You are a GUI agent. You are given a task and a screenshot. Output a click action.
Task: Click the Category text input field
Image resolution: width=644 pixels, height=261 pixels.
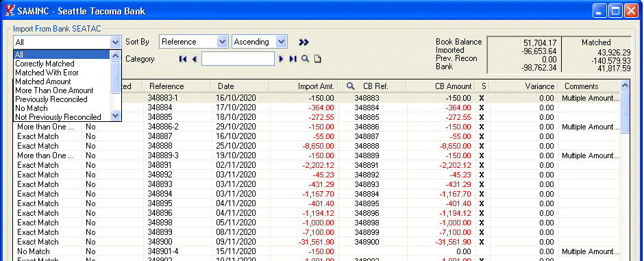tap(238, 59)
